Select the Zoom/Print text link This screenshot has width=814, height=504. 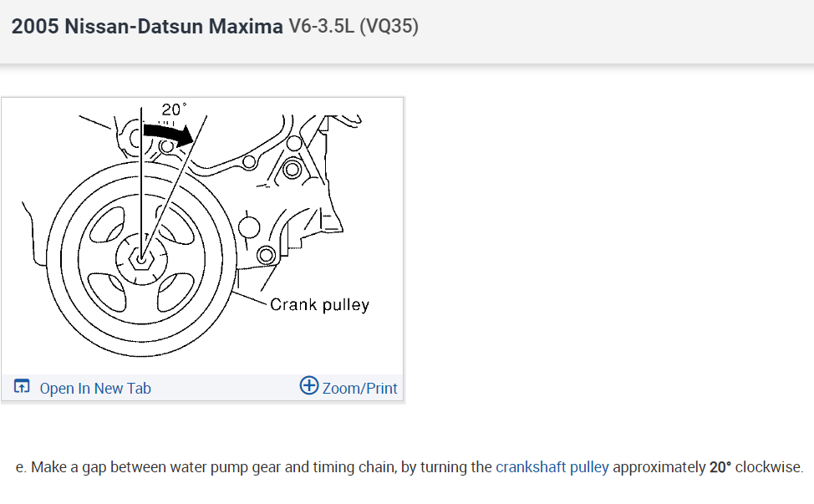coord(359,388)
